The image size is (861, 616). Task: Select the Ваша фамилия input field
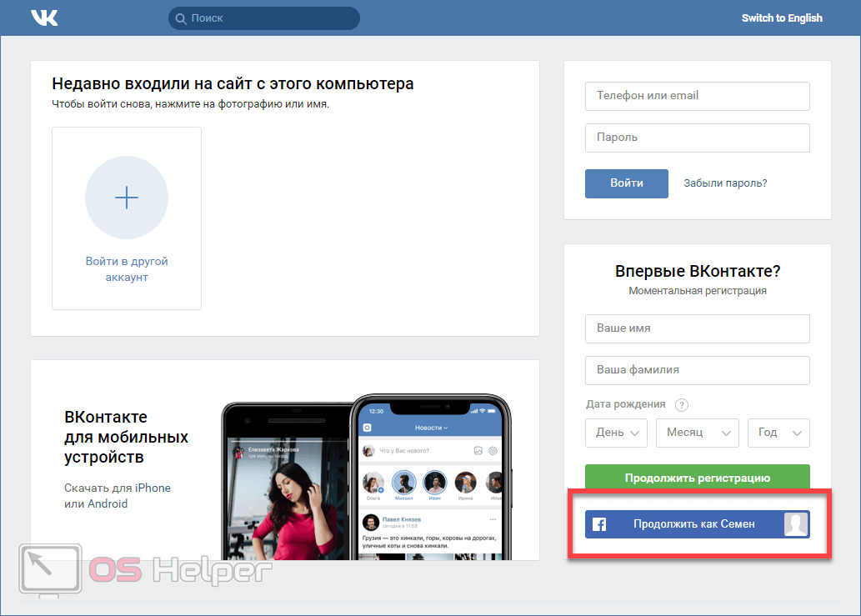tap(697, 370)
